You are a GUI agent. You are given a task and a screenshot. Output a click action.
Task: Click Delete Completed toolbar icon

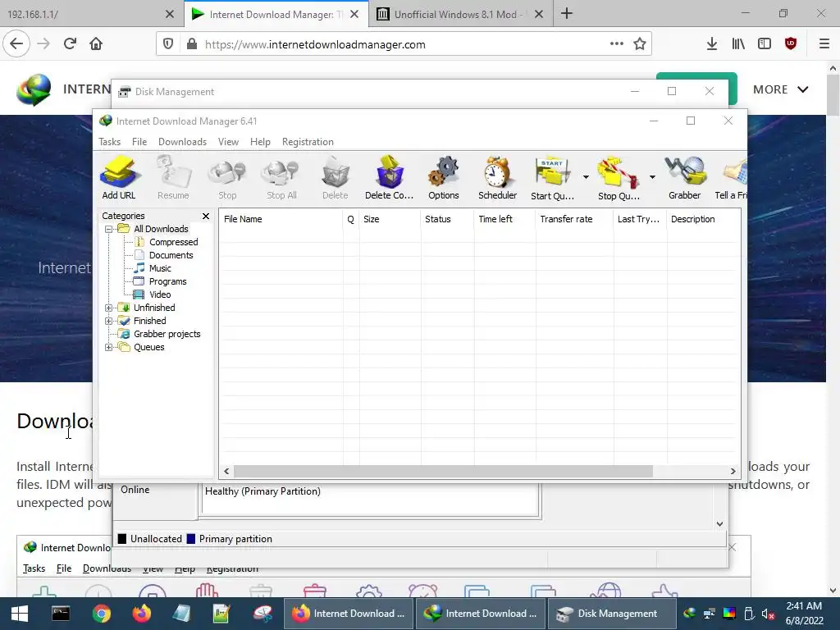tap(390, 178)
